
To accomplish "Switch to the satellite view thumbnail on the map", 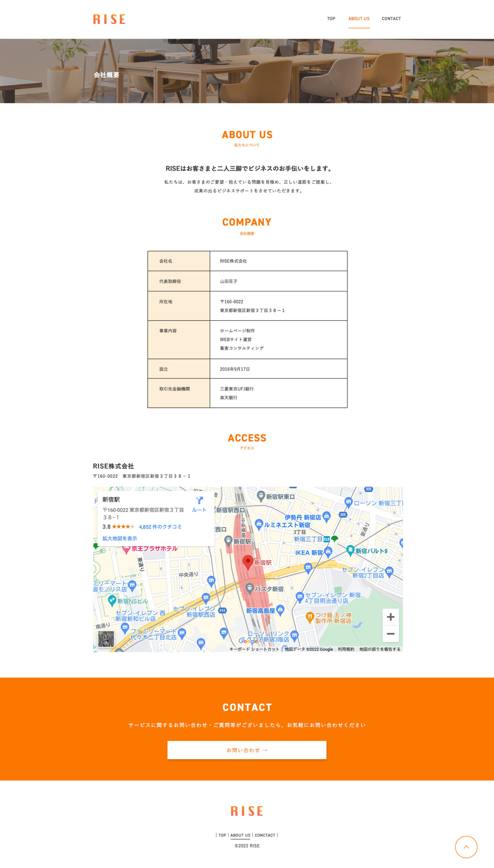I will point(106,639).
